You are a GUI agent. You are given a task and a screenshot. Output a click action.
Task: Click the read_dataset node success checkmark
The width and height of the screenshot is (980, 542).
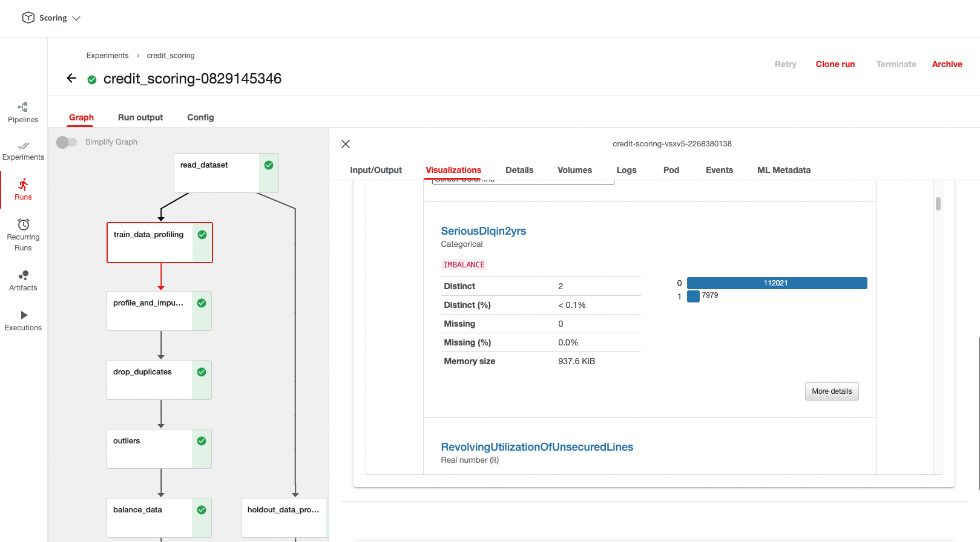(x=269, y=165)
